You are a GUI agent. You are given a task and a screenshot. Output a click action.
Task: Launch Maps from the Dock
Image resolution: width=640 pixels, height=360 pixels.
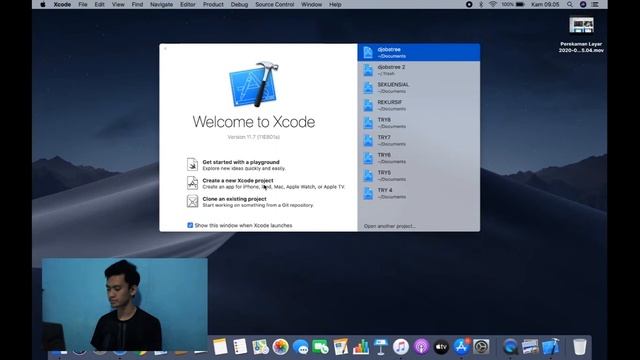pos(260,347)
